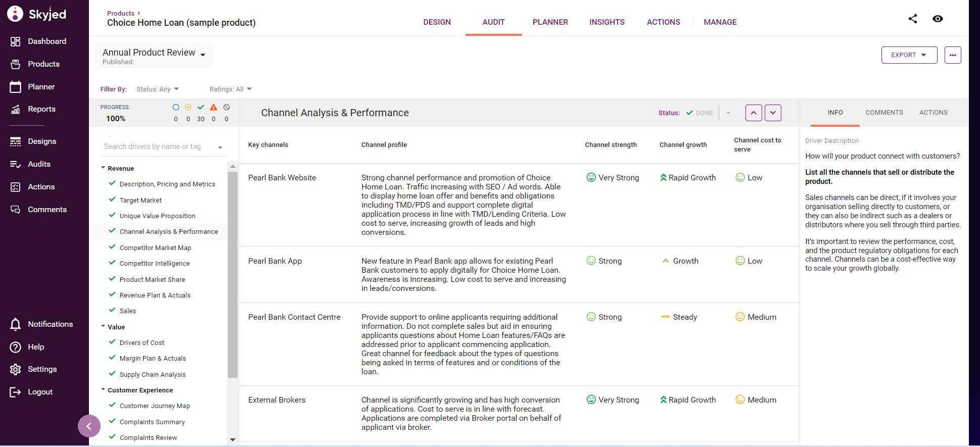The height and width of the screenshot is (447, 980).
Task: Go to Products in sidebar
Action: tap(35, 64)
